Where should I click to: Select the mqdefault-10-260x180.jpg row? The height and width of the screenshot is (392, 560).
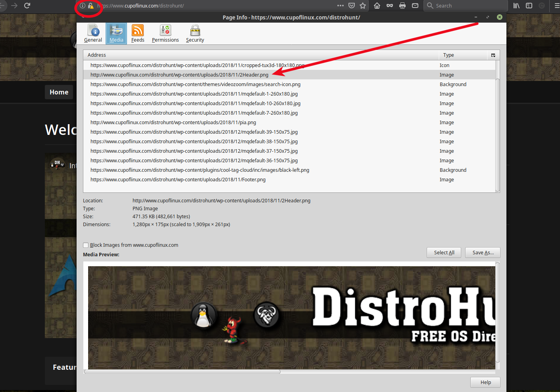pos(289,104)
